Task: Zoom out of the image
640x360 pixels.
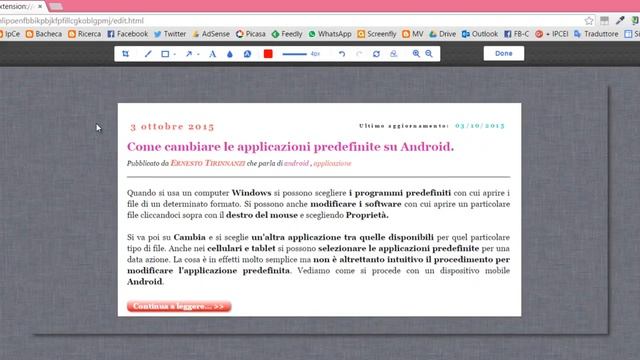Action: (429, 53)
